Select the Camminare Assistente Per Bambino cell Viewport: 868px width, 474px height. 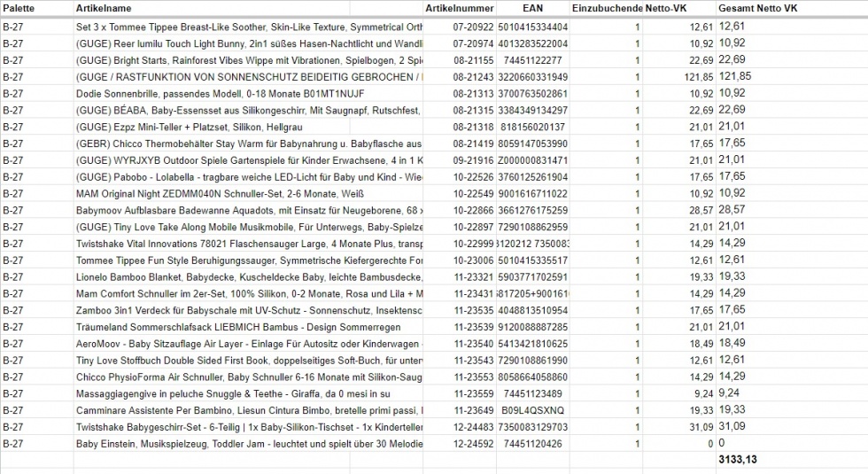(249, 410)
